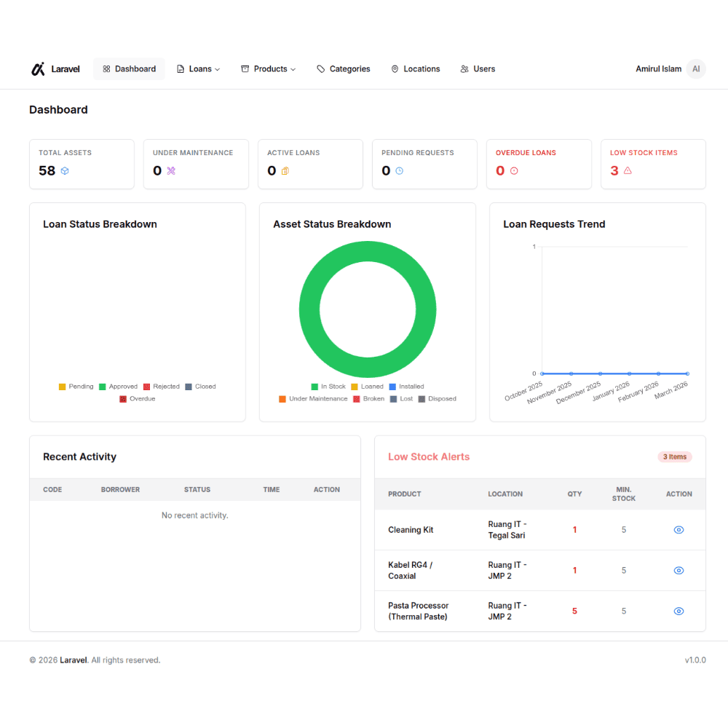Select the Dashboard nav button
Viewport: 728px width, 728px height.
click(129, 69)
